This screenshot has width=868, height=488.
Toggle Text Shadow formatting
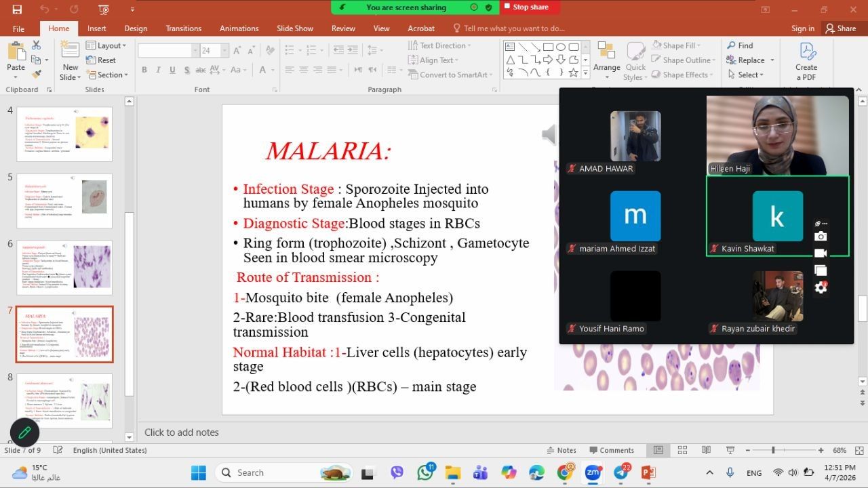point(187,70)
